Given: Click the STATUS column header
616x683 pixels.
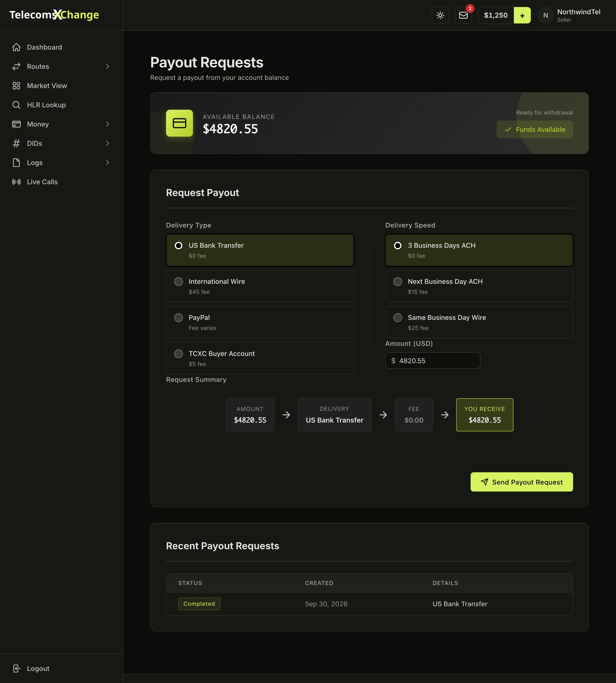Looking at the screenshot, I should point(190,583).
